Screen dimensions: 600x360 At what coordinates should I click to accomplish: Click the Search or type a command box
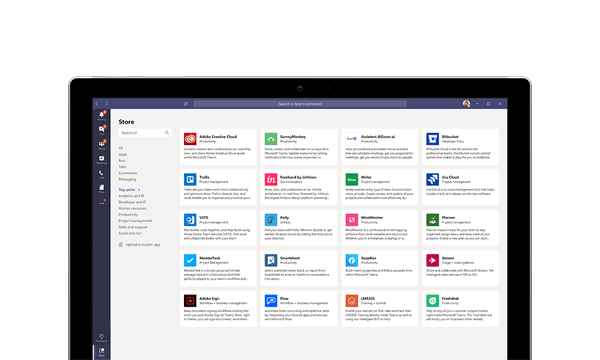(300, 104)
